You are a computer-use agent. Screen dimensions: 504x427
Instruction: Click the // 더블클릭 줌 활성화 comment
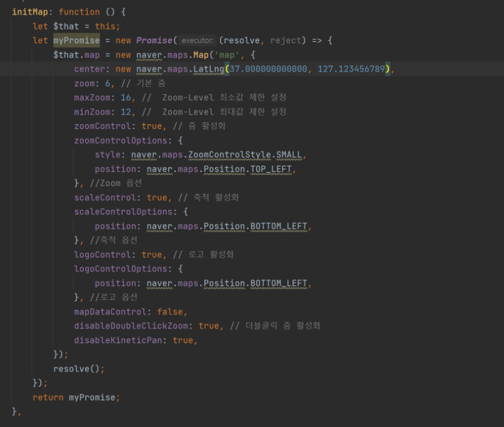[276, 326]
